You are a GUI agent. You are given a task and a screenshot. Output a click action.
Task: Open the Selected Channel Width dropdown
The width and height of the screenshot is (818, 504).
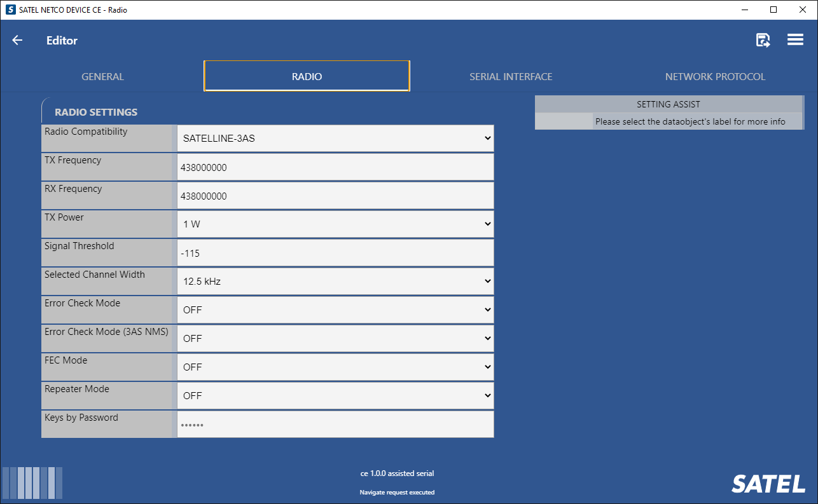point(336,281)
